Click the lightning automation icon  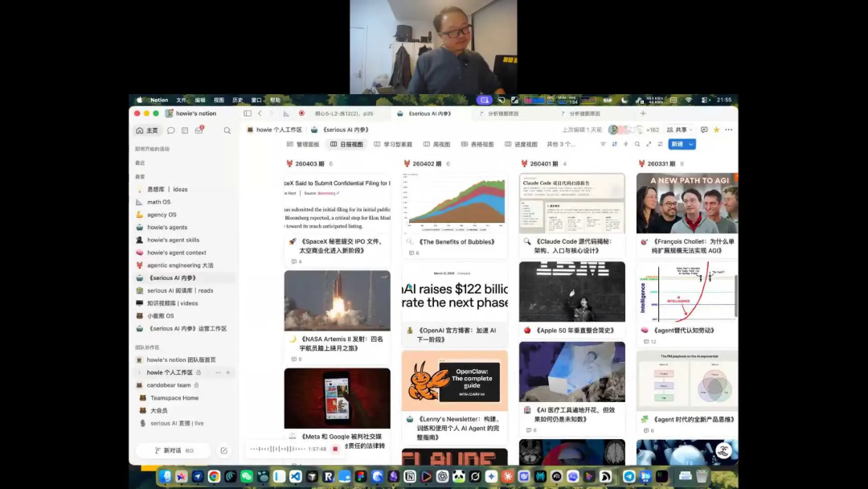point(626,144)
